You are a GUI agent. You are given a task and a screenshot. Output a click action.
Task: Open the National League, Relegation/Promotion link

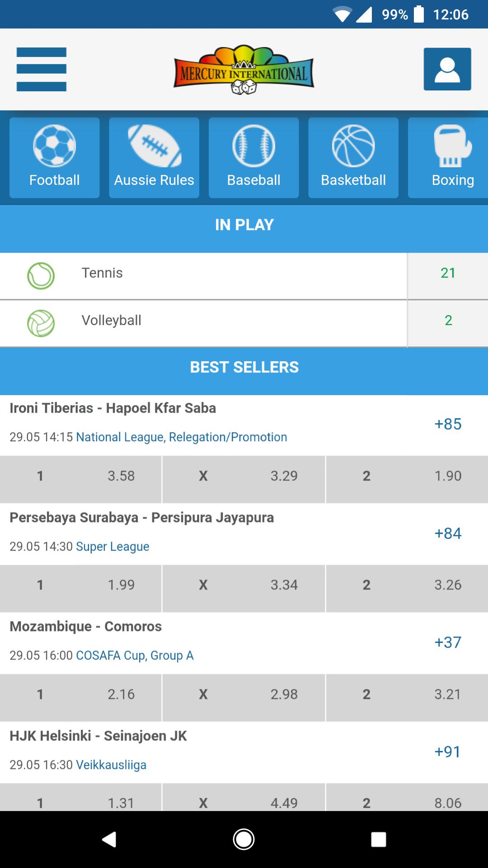[181, 437]
